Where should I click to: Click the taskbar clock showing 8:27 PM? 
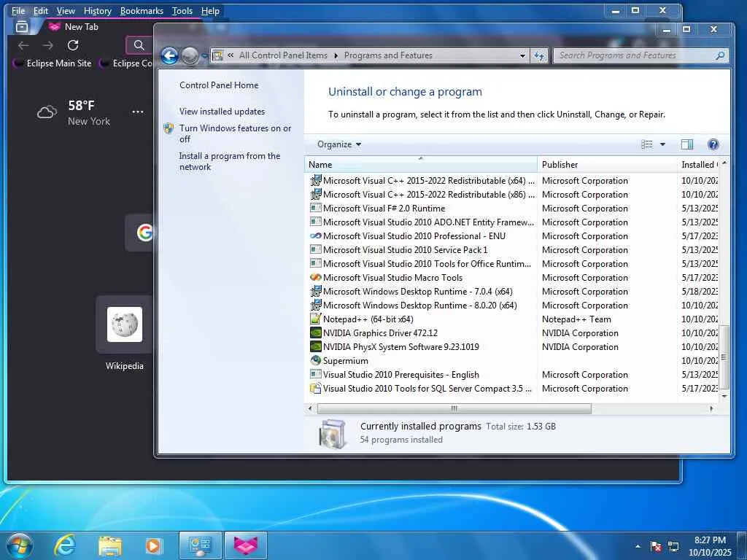pyautogui.click(x=710, y=546)
